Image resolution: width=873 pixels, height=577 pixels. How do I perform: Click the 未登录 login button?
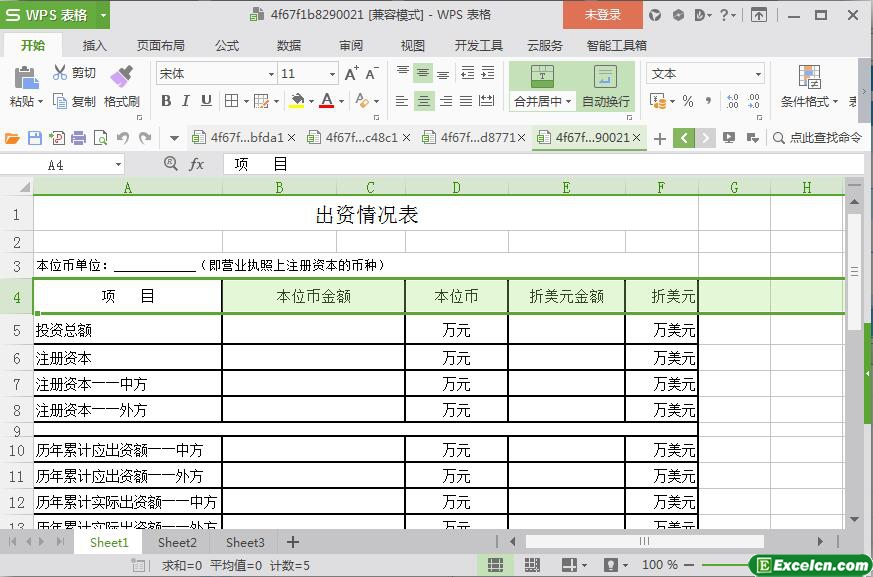click(602, 15)
